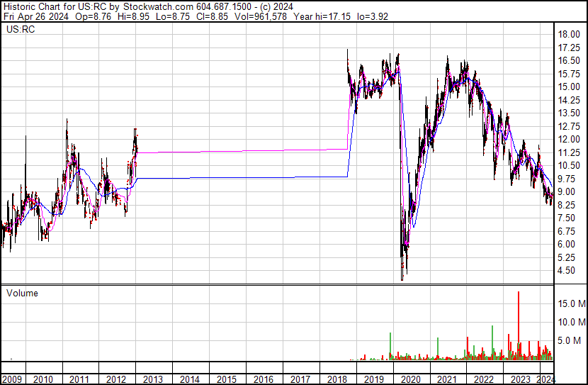This screenshot has height=385, width=588.
Task: Click the 15.00 price axis label
Action: point(569,87)
